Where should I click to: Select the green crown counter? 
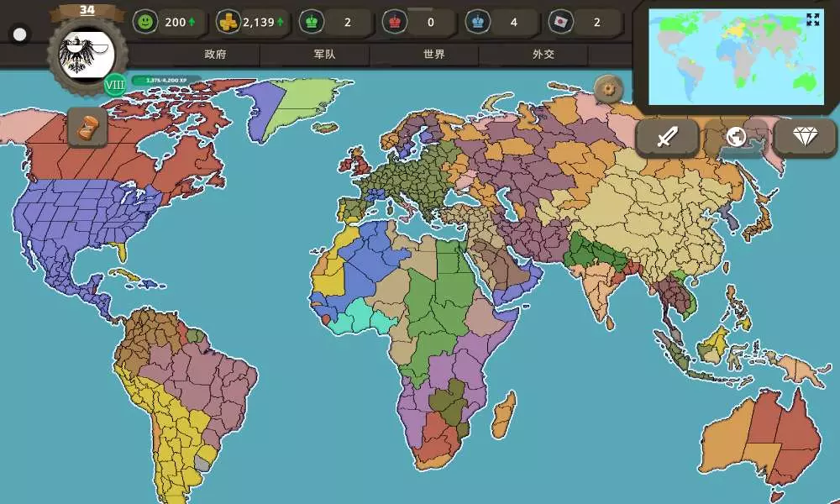coord(311,23)
